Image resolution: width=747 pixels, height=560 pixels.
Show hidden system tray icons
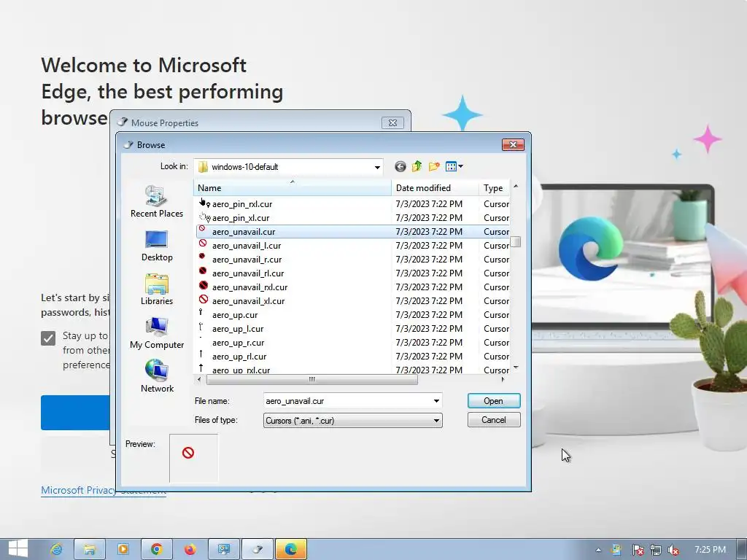coord(598,550)
